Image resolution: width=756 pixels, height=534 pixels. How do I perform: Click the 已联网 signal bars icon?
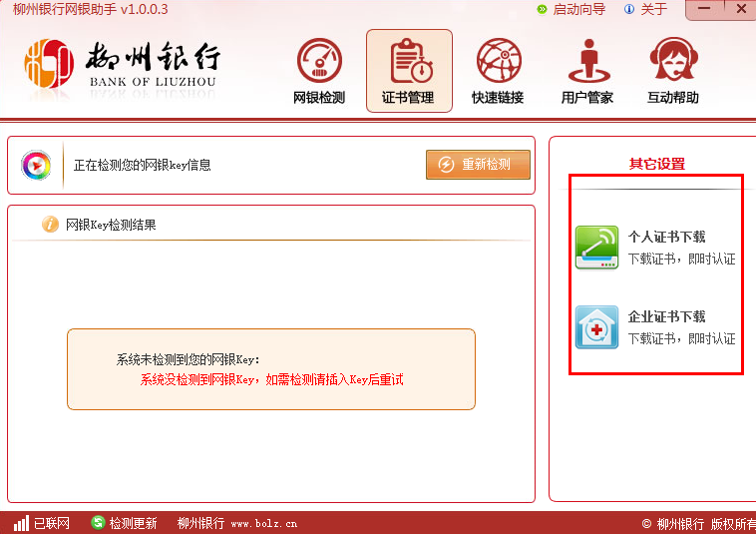click(x=21, y=523)
